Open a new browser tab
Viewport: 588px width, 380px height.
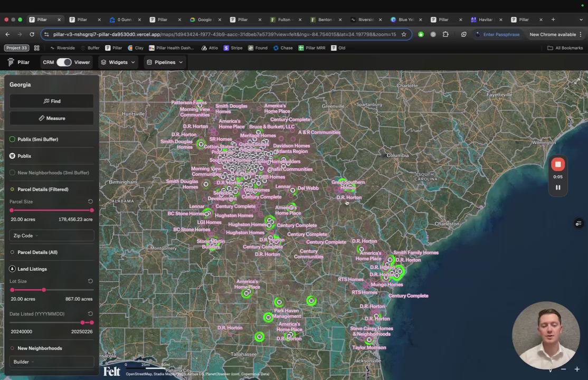click(553, 20)
